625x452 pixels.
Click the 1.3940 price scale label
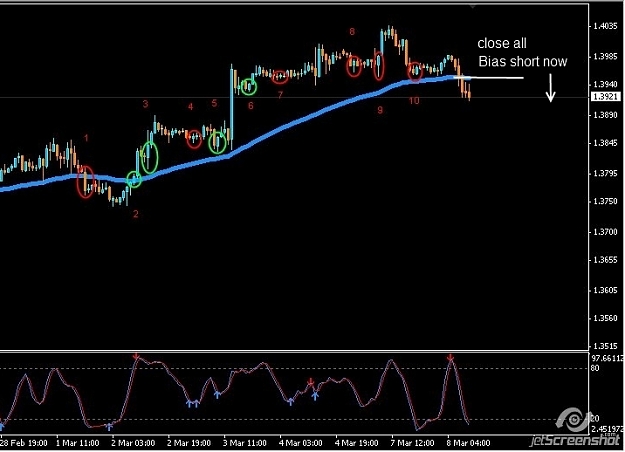click(605, 84)
